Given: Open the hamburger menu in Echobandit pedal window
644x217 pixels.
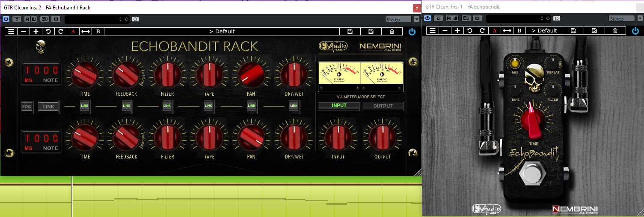Looking at the screenshot, I should [433, 30].
